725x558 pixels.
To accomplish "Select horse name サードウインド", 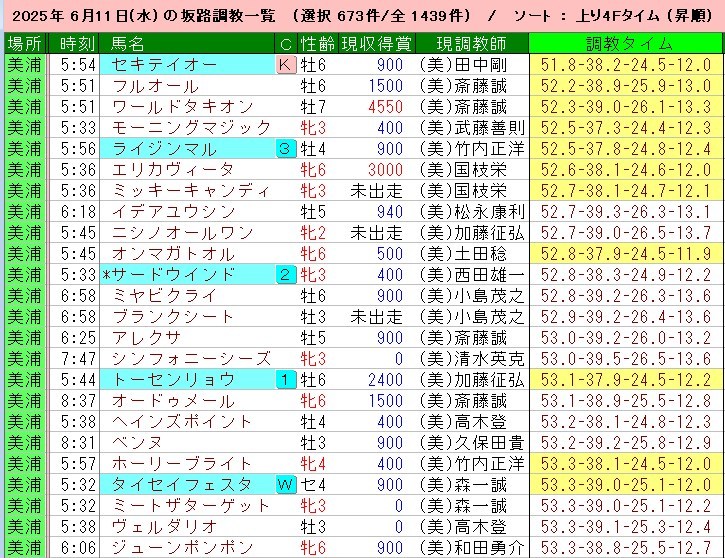I will pos(174,275).
